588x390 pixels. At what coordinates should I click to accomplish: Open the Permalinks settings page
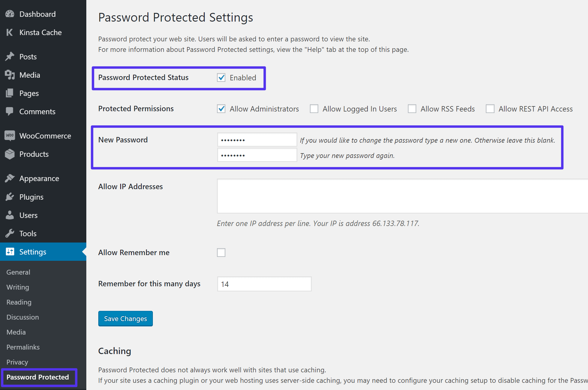click(x=23, y=347)
